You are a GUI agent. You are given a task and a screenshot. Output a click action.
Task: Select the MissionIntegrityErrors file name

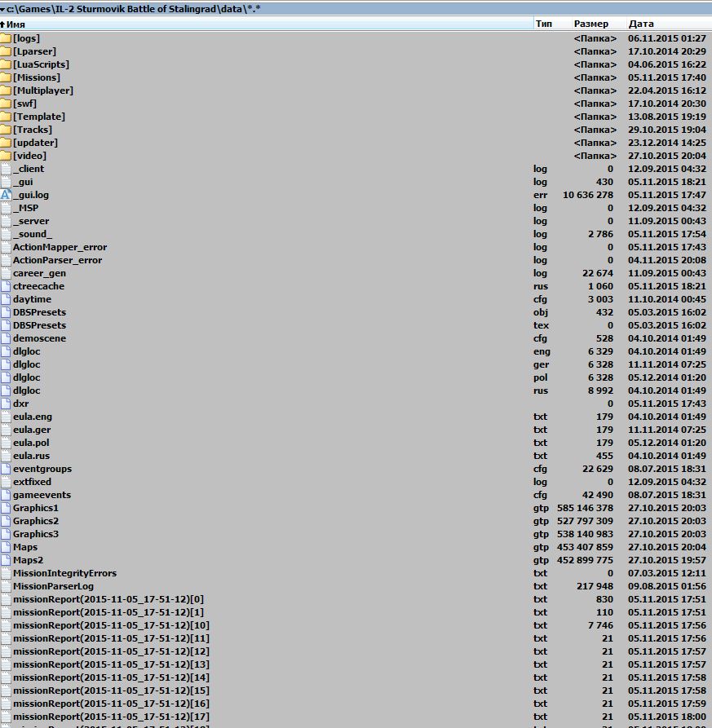(x=64, y=573)
